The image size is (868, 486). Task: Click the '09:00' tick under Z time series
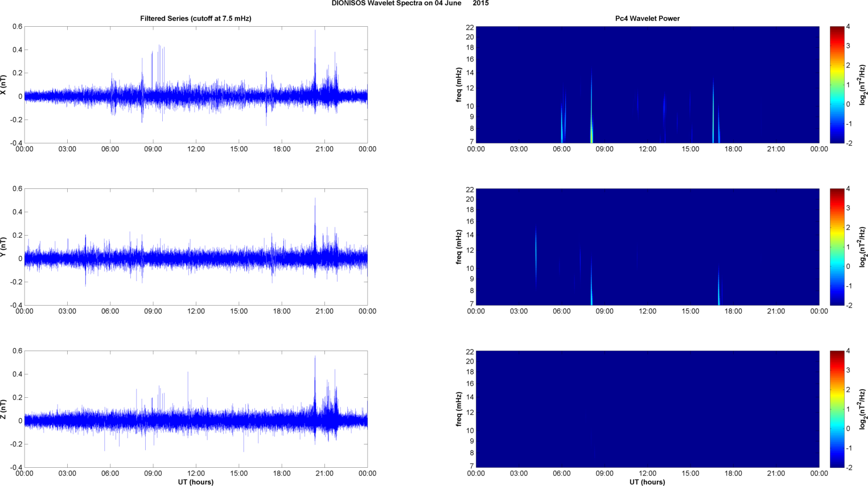(153, 473)
